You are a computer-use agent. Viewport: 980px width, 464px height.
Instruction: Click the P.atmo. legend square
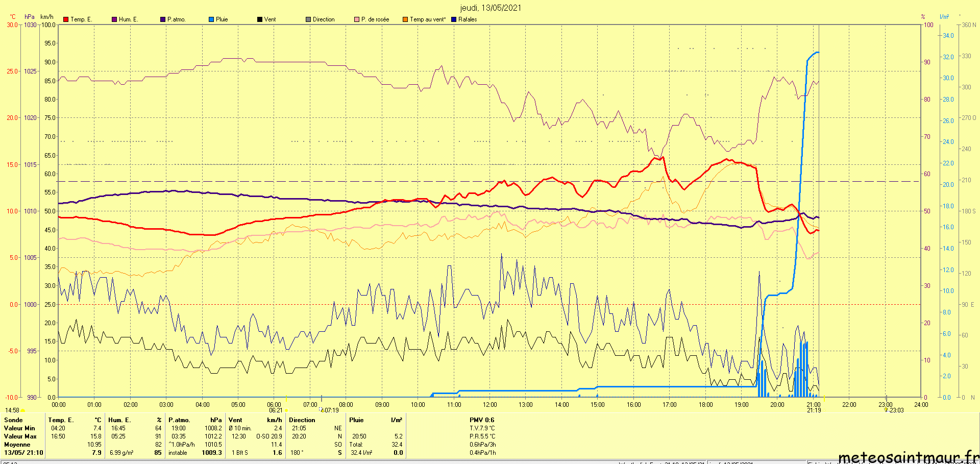coord(163,19)
